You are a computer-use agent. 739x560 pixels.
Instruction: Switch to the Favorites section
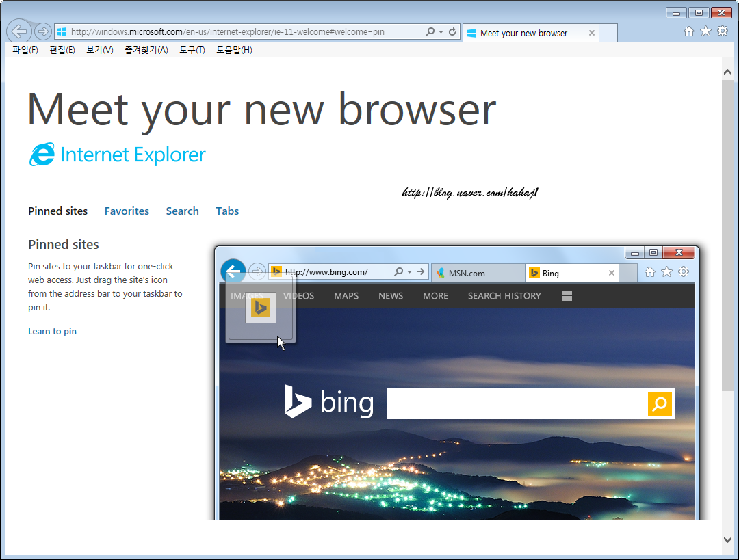click(127, 211)
